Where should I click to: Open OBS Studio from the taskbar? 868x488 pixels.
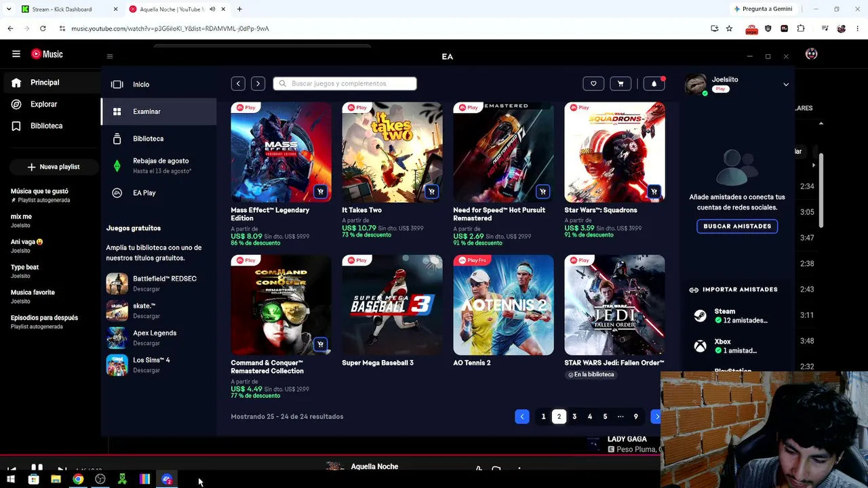100,480
